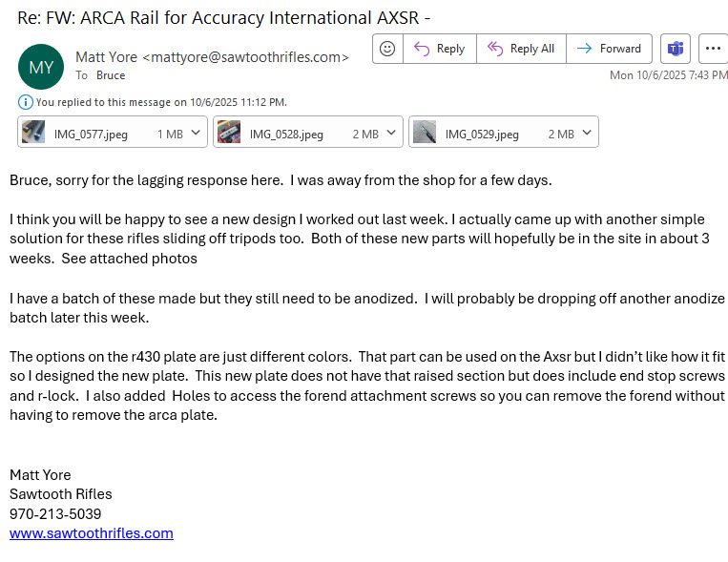The image size is (728, 562).
Task: Open the IMG_0529.jpeg attachment thumbnail
Action: pos(425,134)
